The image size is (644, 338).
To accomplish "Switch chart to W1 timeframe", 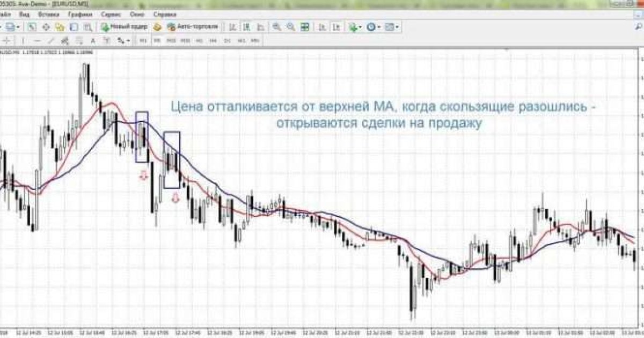I will coord(241,41).
